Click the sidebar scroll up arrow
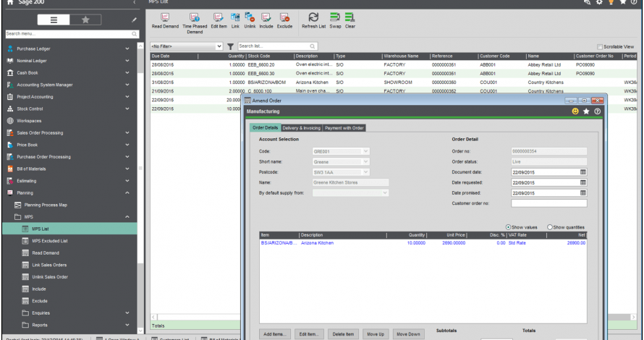The image size is (644, 340). tap(140, 46)
